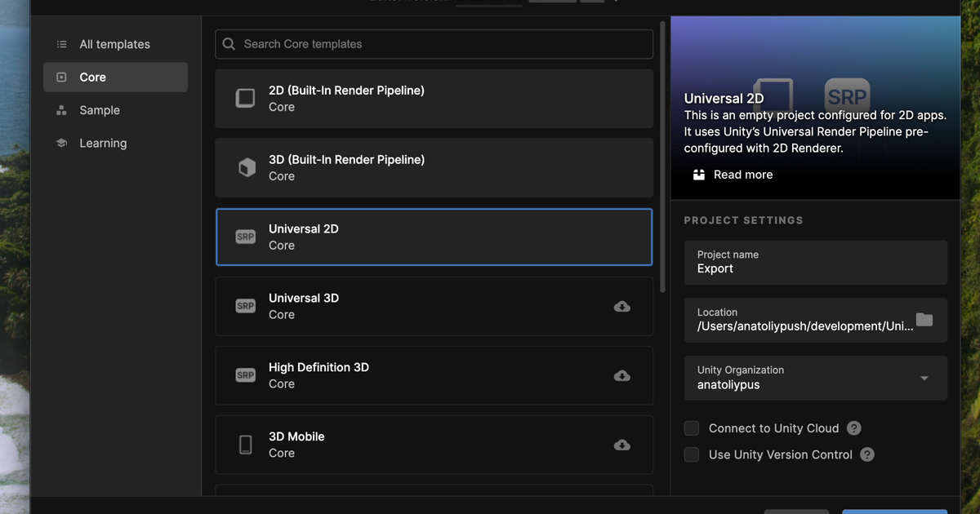Click the Read more book icon

[x=698, y=175]
